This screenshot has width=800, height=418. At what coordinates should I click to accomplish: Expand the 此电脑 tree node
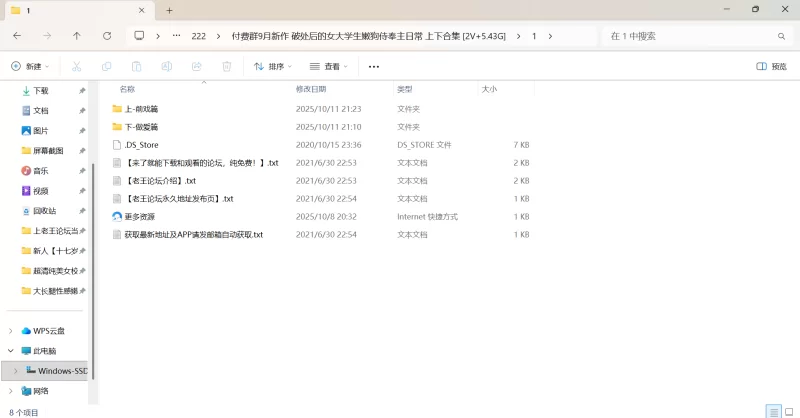click(12, 351)
